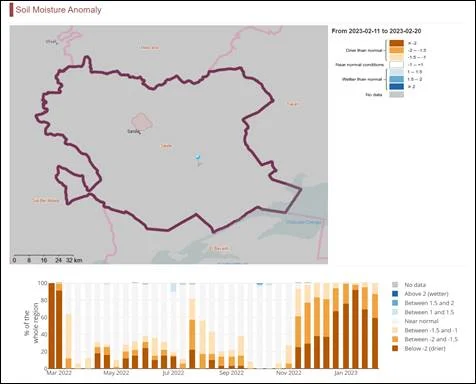Image resolution: width=476 pixels, height=384 pixels.
Task: Click the 'Jan 2023' x-axis label
Action: tap(346, 373)
